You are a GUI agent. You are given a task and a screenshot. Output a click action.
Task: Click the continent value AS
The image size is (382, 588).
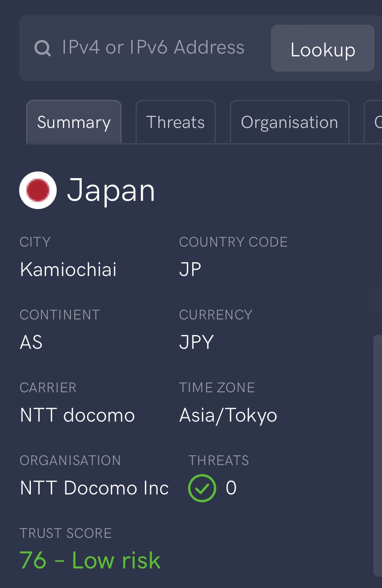pos(31,342)
